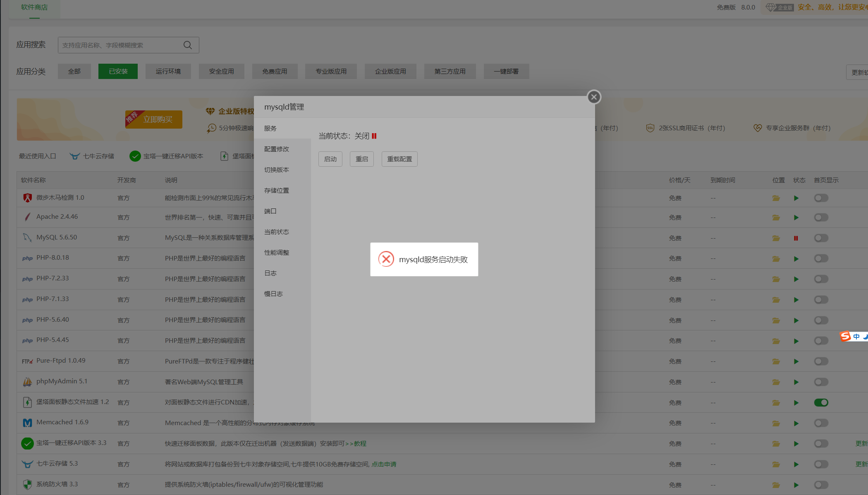This screenshot has width=868, height=495.
Task: Toggle homepage display for Apache 2.4.46
Action: click(821, 218)
